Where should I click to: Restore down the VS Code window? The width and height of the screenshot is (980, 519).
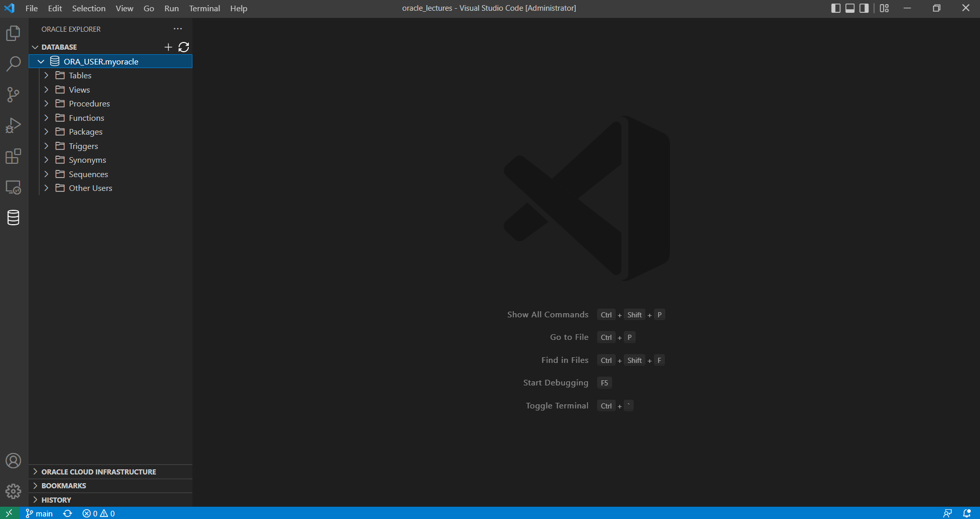937,8
